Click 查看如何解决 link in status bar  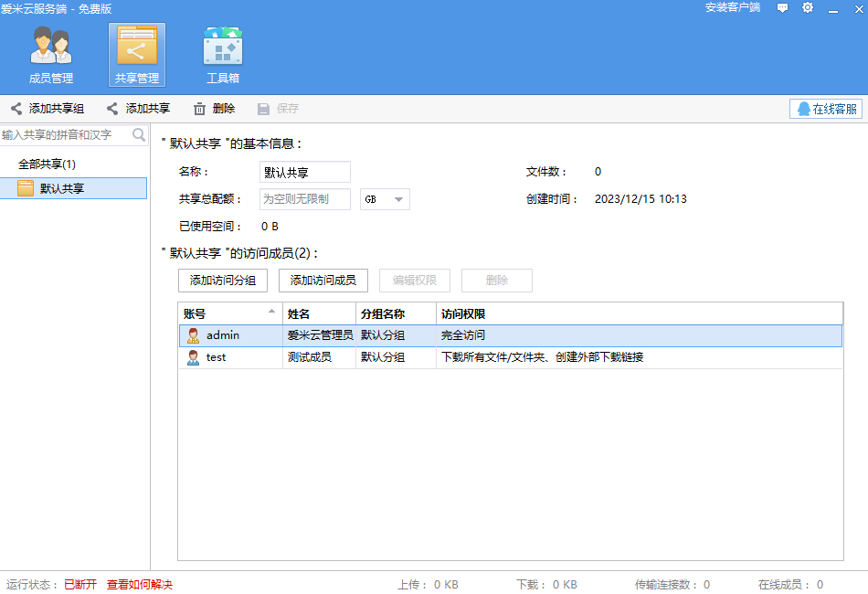pos(140,585)
